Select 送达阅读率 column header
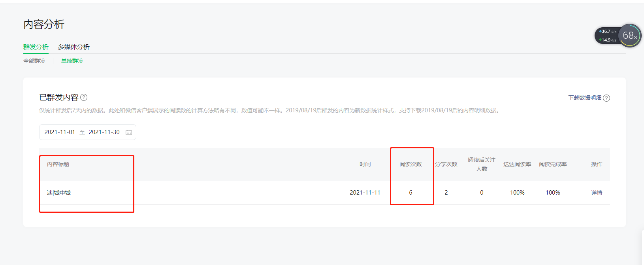Viewport: 644px width, 265px height. pyautogui.click(x=517, y=164)
